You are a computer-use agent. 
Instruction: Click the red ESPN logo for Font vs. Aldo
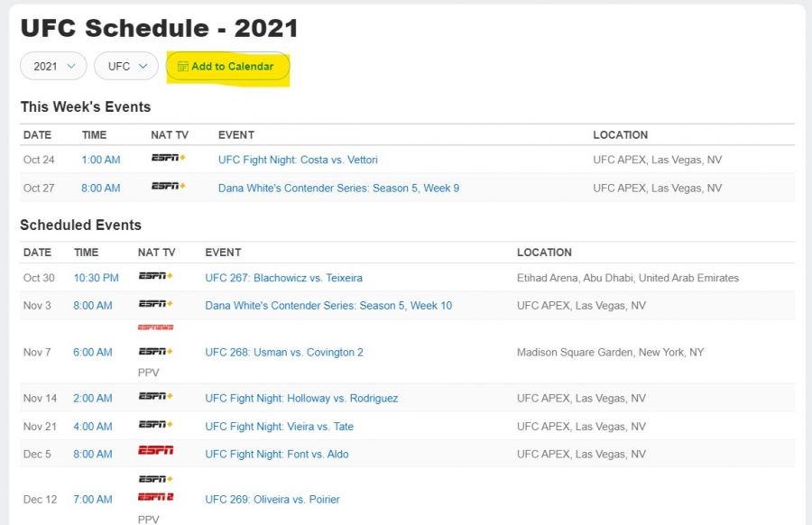pos(155,451)
